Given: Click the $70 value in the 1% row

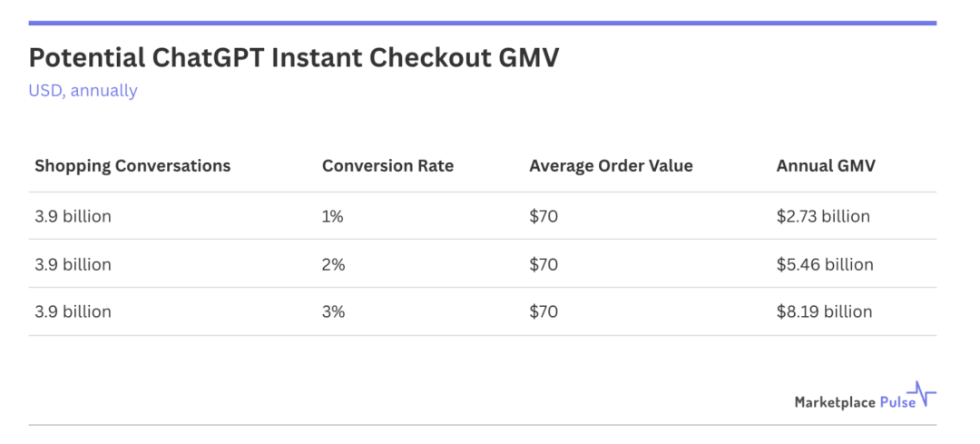Looking at the screenshot, I should click(x=544, y=216).
